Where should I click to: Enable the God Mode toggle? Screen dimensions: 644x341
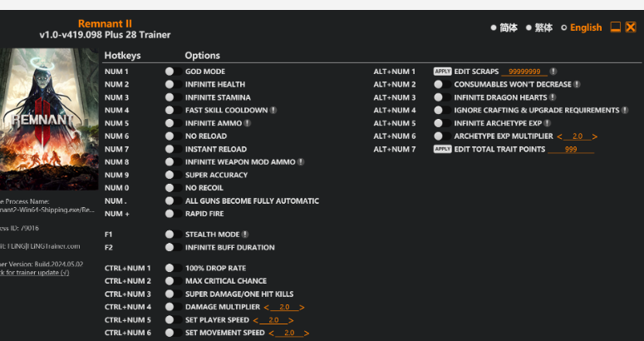click(172, 72)
